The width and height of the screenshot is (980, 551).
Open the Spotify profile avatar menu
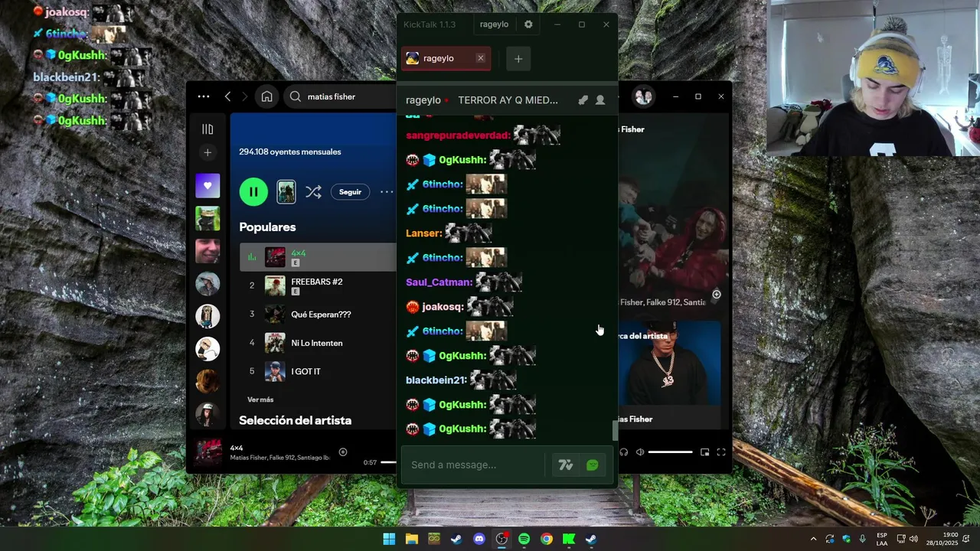coord(643,96)
